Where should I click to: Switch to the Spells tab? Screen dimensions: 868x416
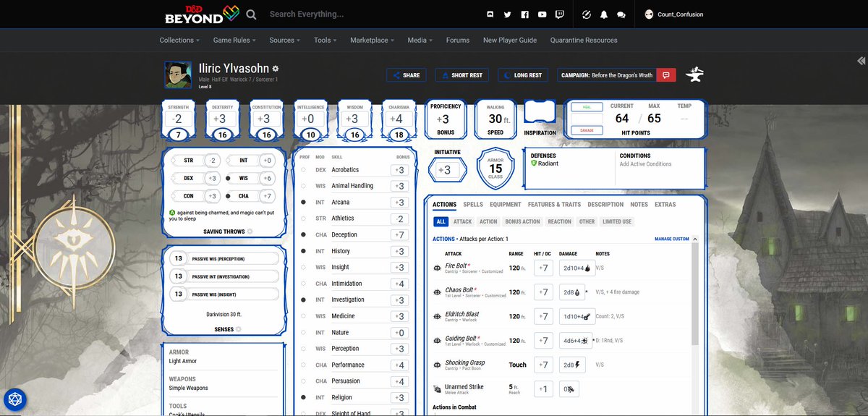tap(473, 205)
